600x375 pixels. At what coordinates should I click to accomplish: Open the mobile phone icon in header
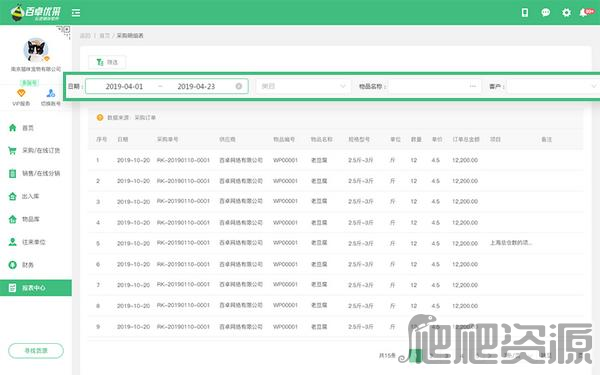tap(525, 13)
